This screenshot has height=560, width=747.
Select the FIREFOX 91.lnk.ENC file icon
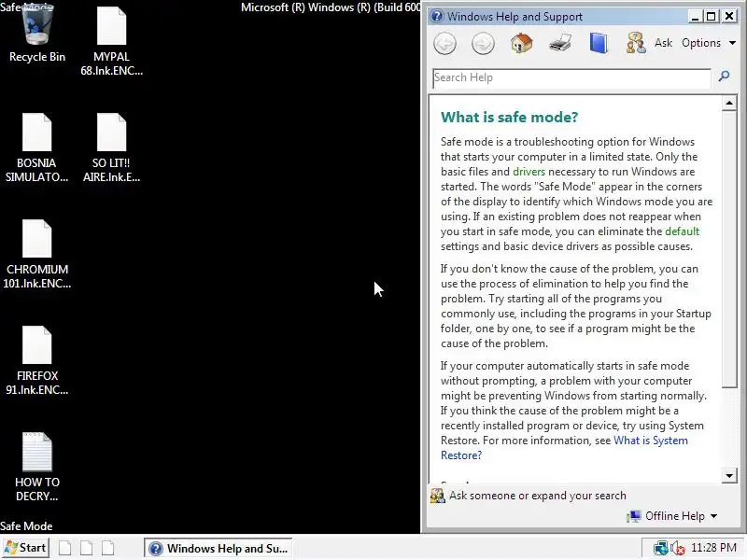pos(36,360)
